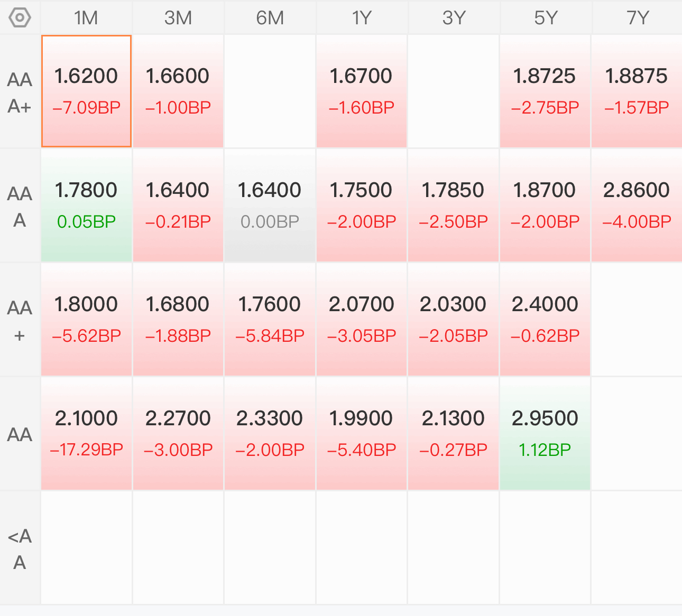682x616 pixels.
Task: Click the 1.6700 AAA+ 1Y cell
Action: coord(362,91)
